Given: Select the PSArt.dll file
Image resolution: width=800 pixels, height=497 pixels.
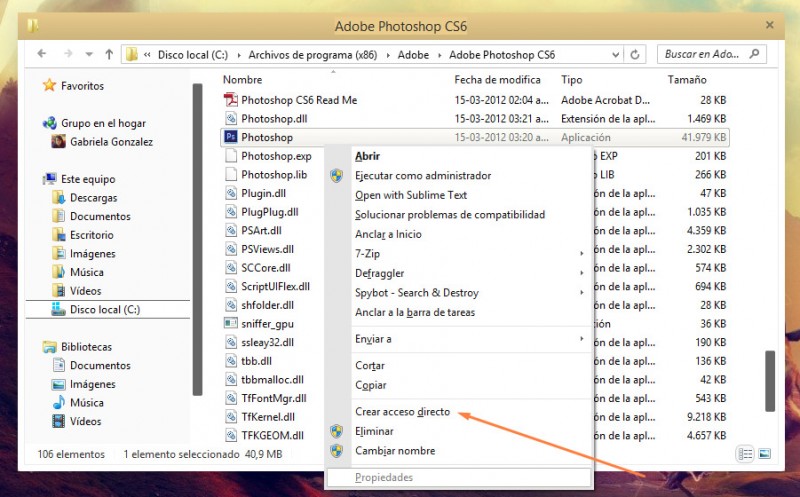Looking at the screenshot, I should coord(261,230).
